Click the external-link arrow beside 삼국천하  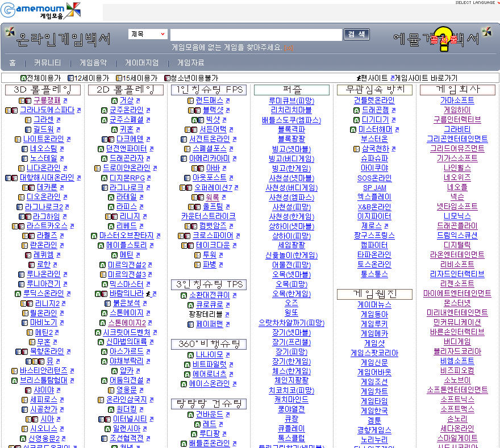pyautogui.click(x=394, y=149)
